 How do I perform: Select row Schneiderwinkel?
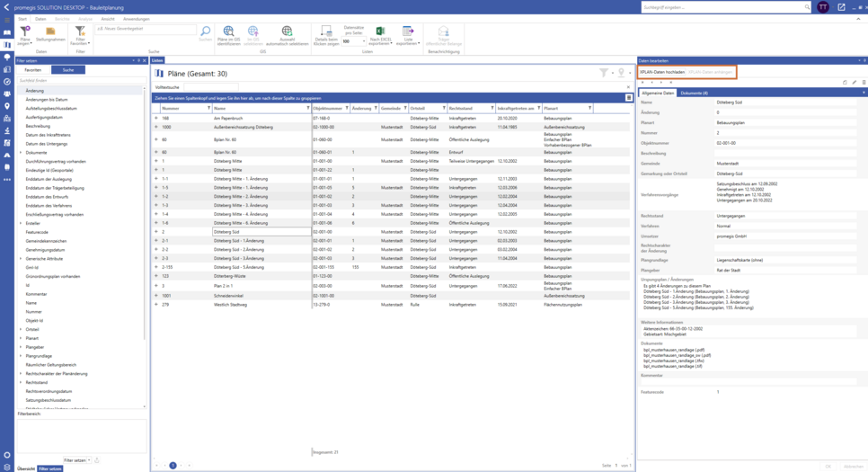[x=391, y=295]
